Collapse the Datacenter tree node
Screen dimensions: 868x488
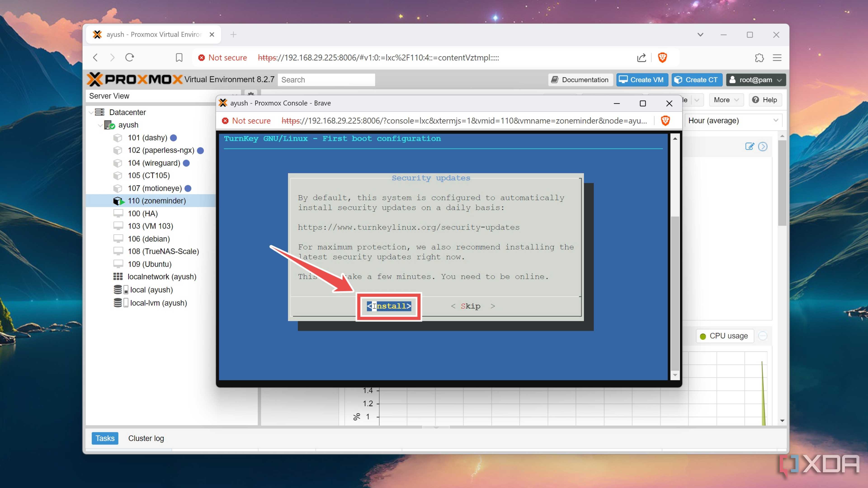[91, 113]
